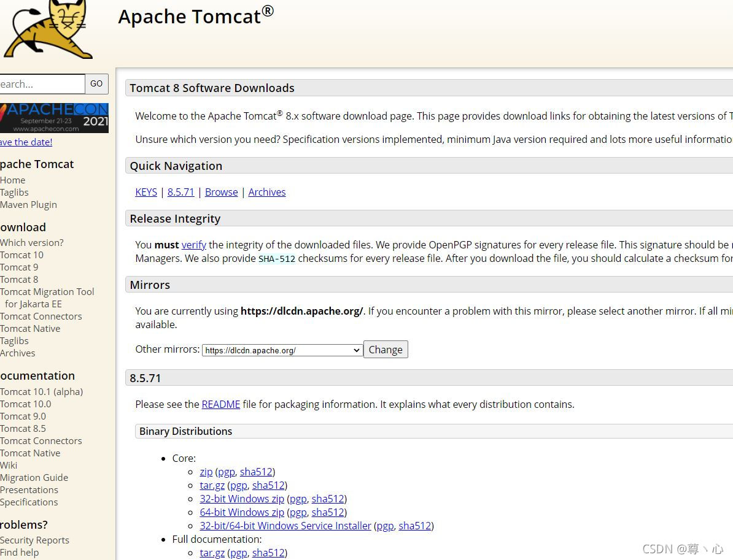Download 64-bit Windows zip
Screen dimensions: 733x560
(x=242, y=512)
